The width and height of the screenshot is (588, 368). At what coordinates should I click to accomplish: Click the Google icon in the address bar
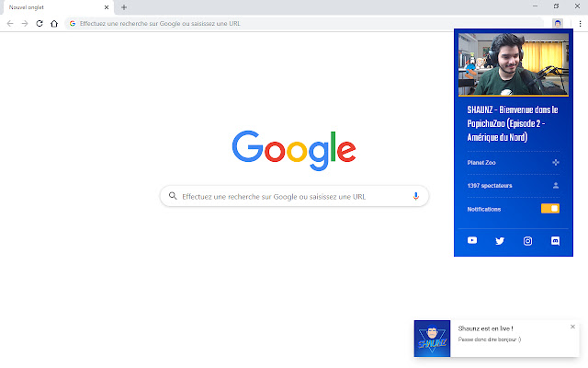[73, 23]
